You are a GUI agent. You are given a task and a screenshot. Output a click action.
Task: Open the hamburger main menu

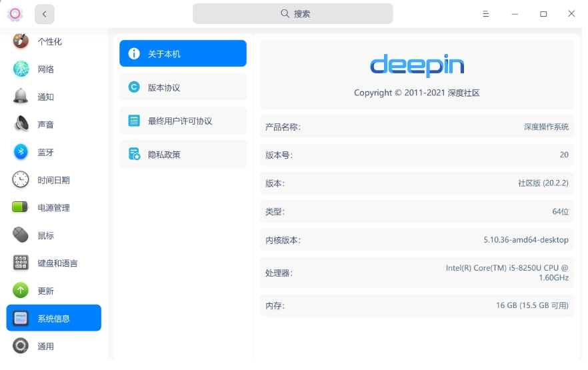point(485,14)
